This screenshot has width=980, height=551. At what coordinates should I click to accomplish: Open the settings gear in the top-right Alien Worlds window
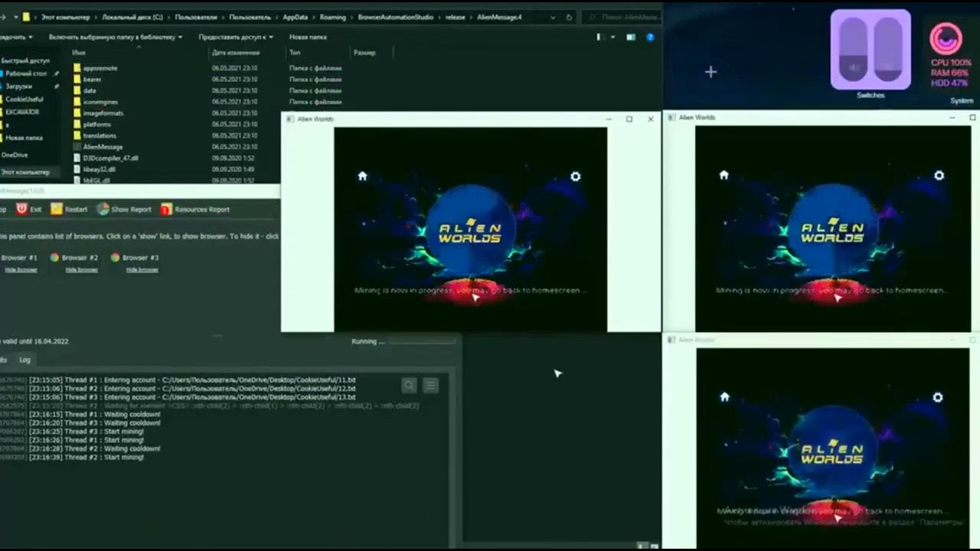point(939,175)
